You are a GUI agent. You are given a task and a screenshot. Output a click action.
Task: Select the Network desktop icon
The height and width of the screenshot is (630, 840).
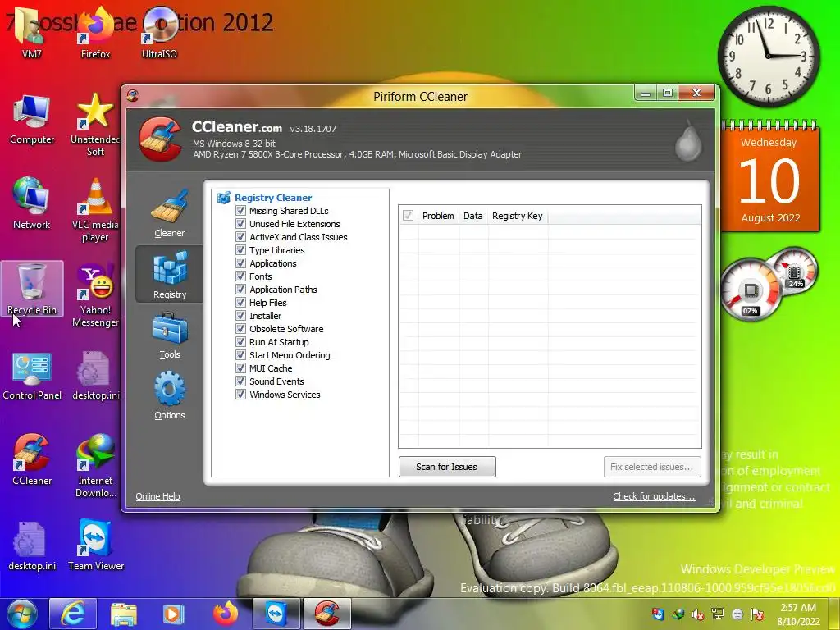click(32, 203)
